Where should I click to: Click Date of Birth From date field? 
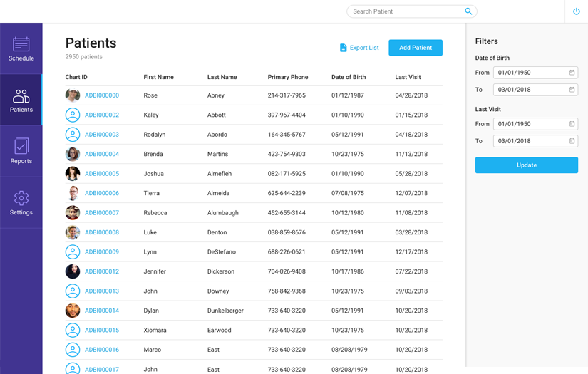point(535,73)
